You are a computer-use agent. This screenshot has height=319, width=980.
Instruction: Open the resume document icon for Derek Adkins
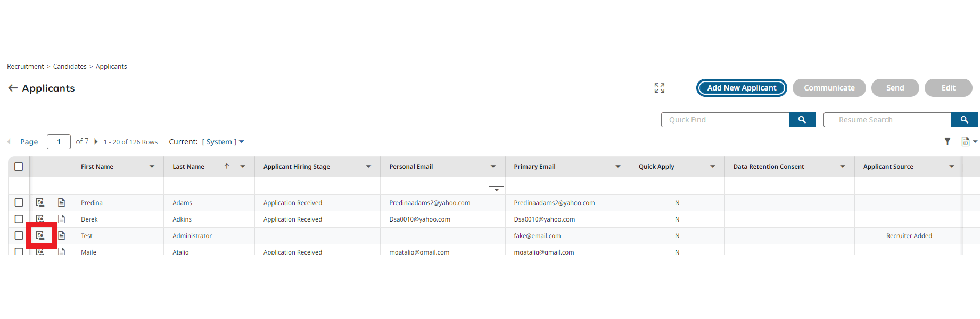[x=62, y=219]
